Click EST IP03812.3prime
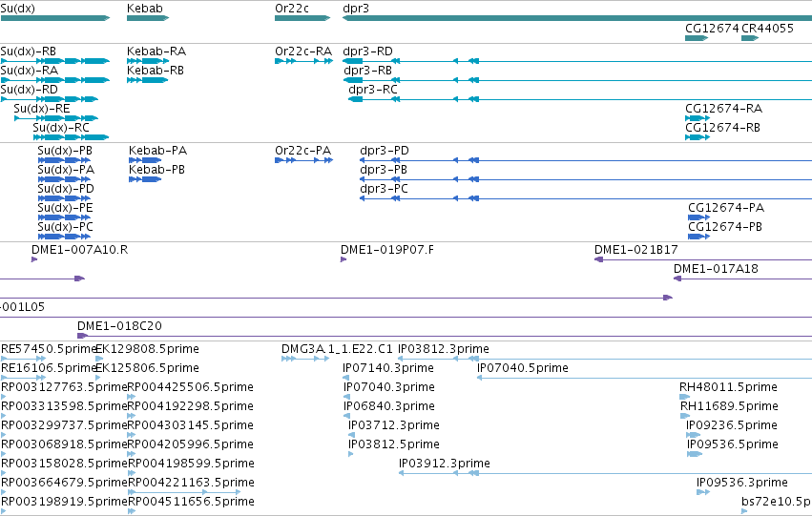This screenshot has width=812, height=516. (x=605, y=359)
